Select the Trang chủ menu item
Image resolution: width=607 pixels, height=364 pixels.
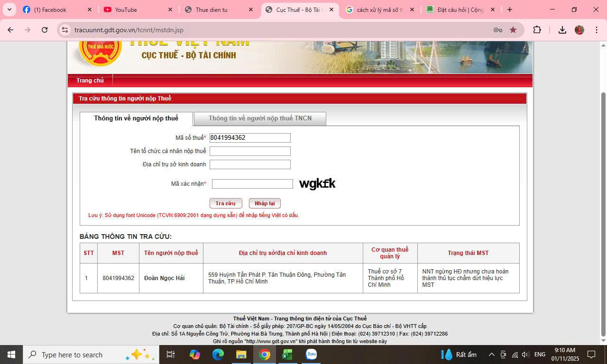coord(90,81)
